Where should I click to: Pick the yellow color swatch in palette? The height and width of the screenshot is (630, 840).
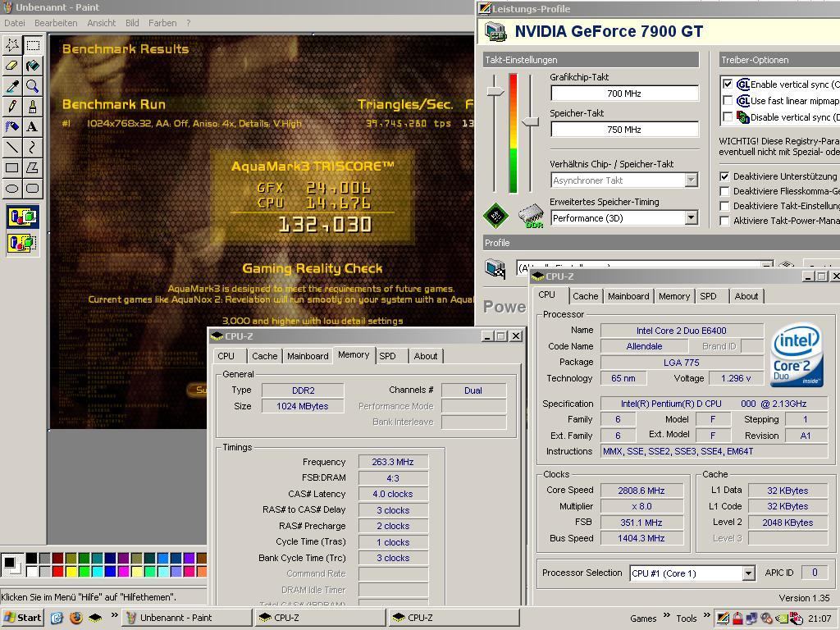click(x=71, y=572)
